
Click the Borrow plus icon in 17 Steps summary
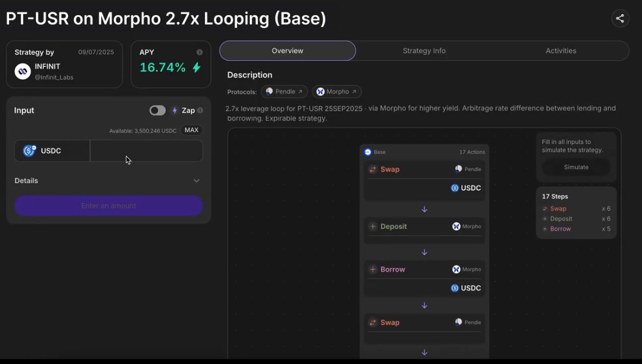[x=544, y=229]
